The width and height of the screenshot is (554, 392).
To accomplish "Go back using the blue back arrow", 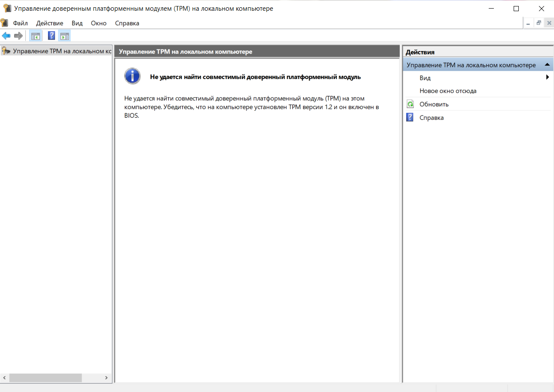I will 6,36.
